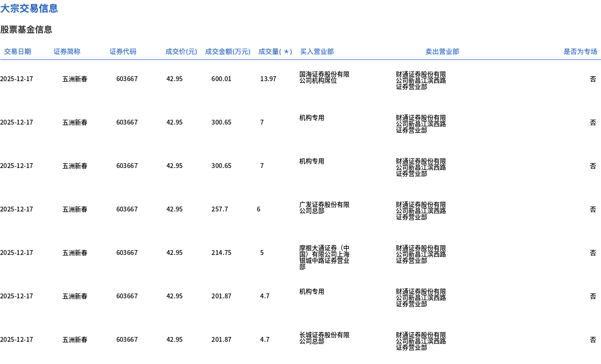601x364 pixels.
Task: Click price 42.95 in the 214.75 row
Action: pos(175,252)
